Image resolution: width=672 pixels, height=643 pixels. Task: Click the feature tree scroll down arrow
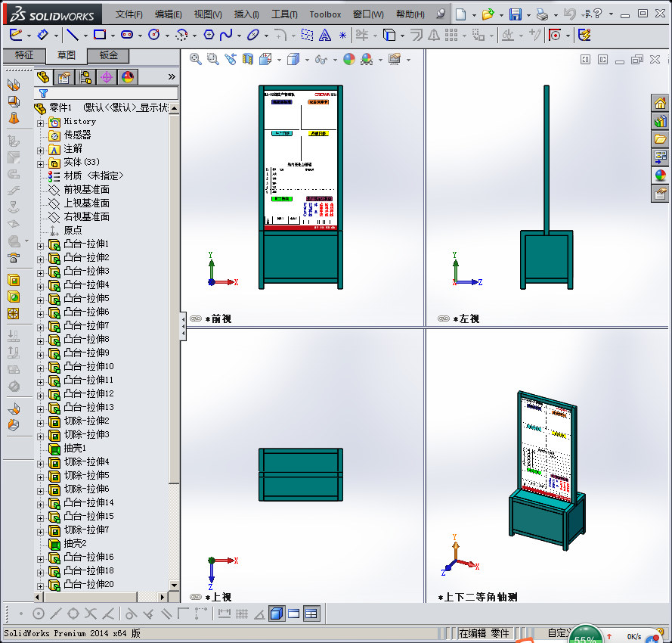[174, 585]
